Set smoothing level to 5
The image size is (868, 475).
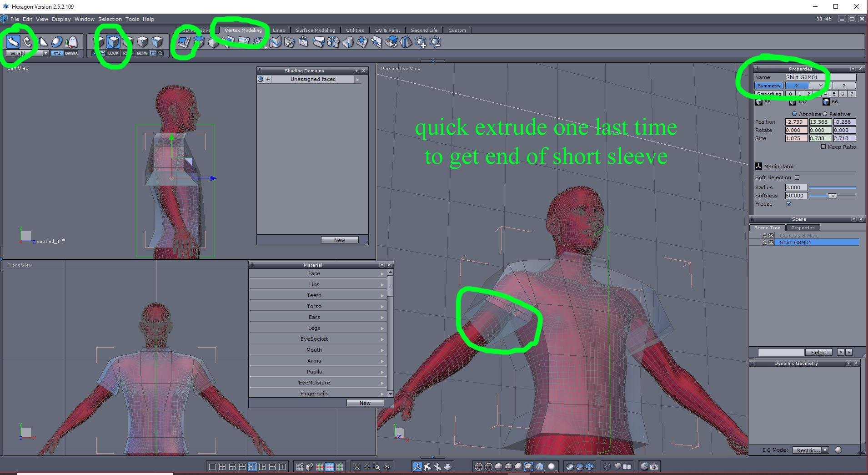click(x=834, y=94)
